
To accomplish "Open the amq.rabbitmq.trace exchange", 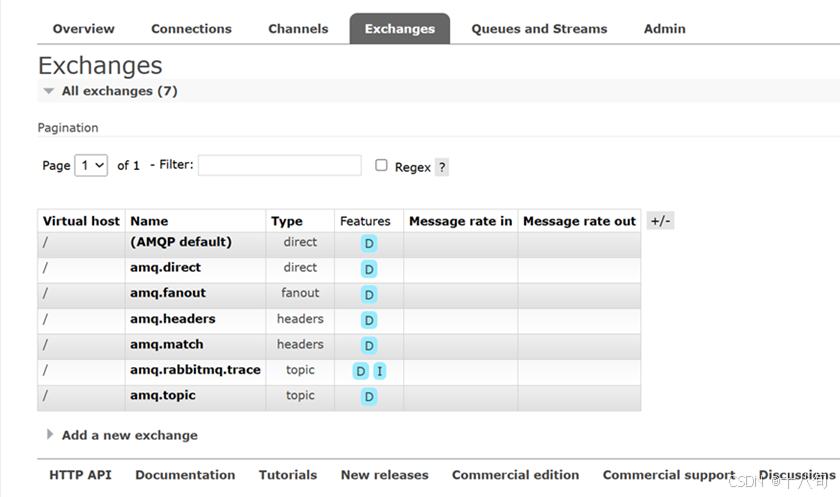I will [196, 370].
